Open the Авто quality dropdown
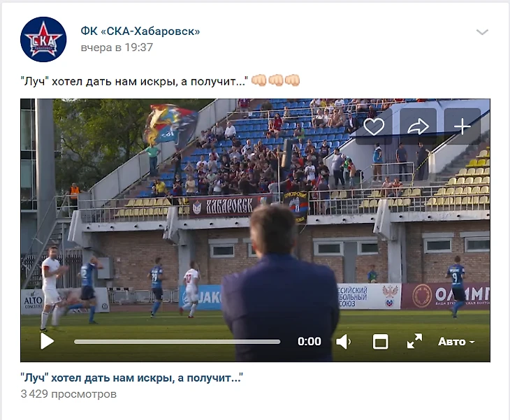Screen dimensions: 510x420 456,342
